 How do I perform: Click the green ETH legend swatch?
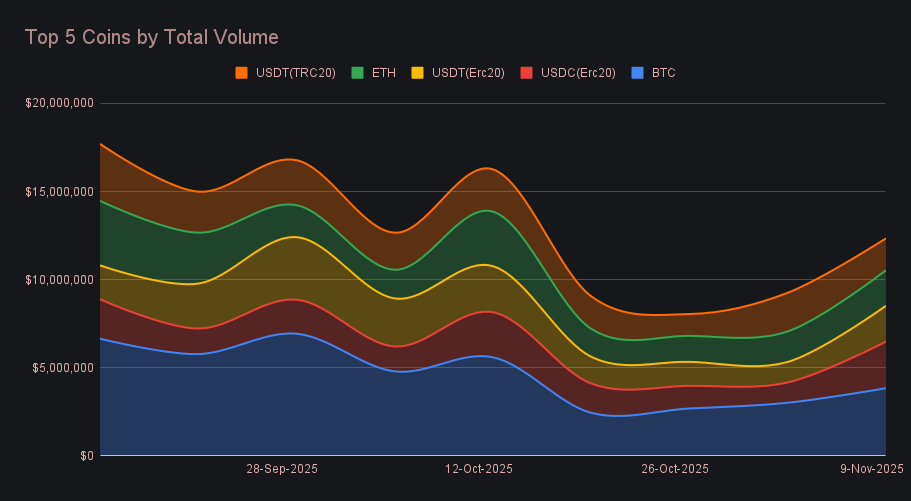pyautogui.click(x=356, y=73)
